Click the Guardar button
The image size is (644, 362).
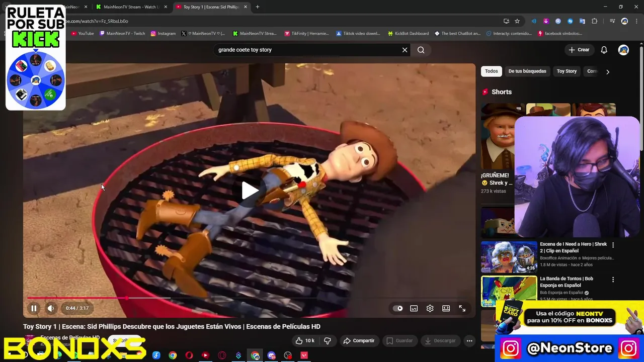point(399,340)
